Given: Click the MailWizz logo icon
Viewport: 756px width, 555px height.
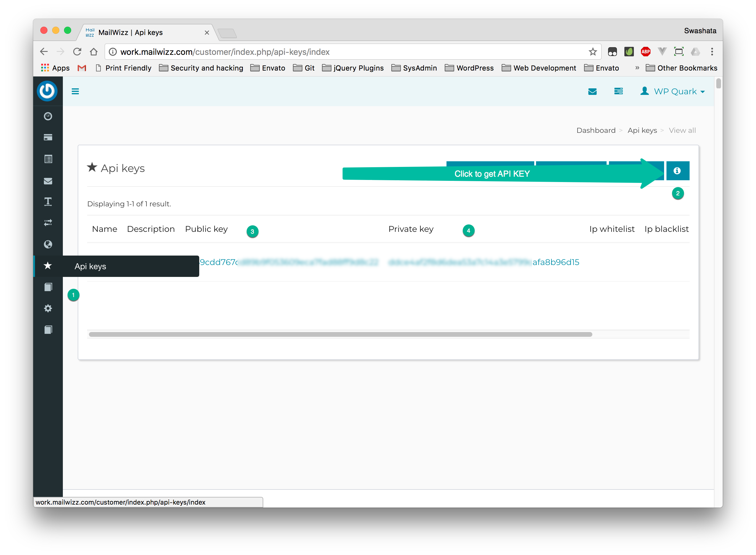Looking at the screenshot, I should pos(47,91).
